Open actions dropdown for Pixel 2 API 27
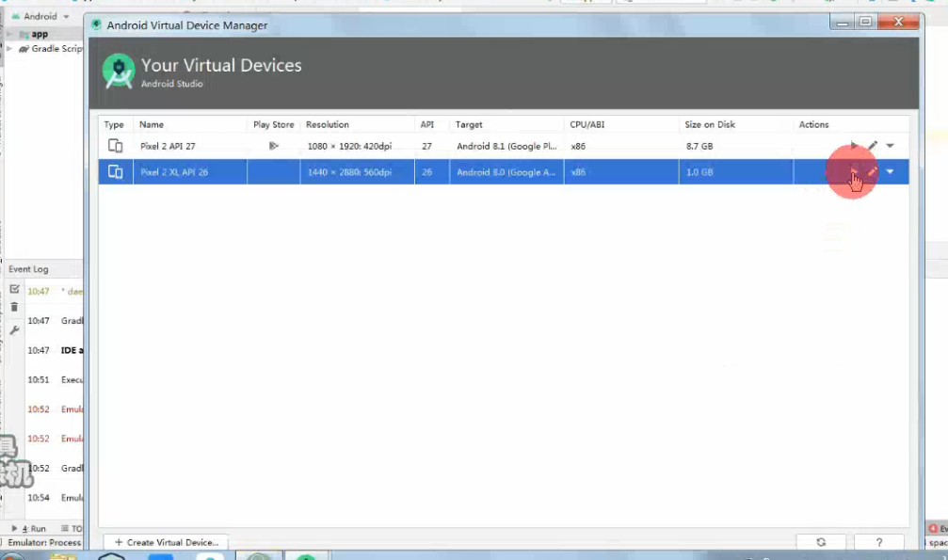This screenshot has width=948, height=560. click(890, 146)
